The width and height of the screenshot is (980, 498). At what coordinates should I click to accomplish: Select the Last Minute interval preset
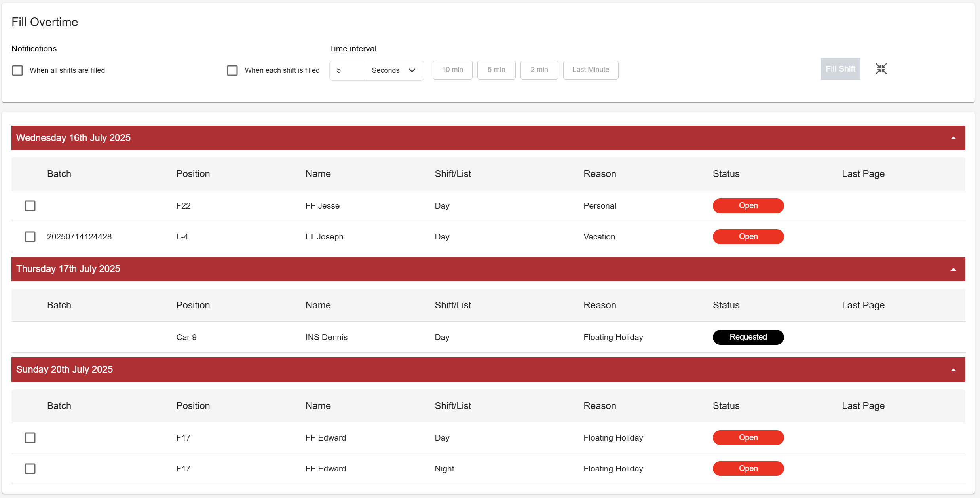pyautogui.click(x=591, y=70)
